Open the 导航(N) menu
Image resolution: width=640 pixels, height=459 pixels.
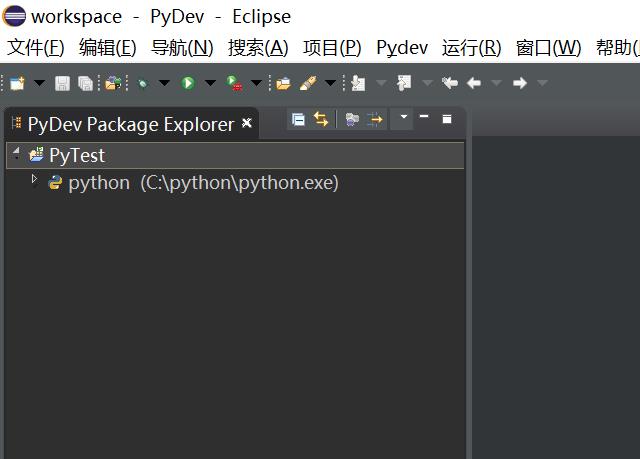tap(182, 48)
